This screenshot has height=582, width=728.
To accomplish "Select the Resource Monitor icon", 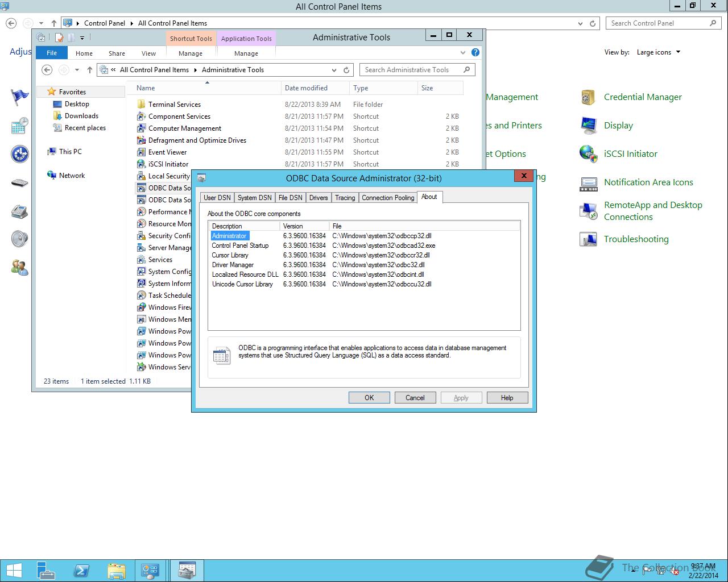I will pos(142,224).
